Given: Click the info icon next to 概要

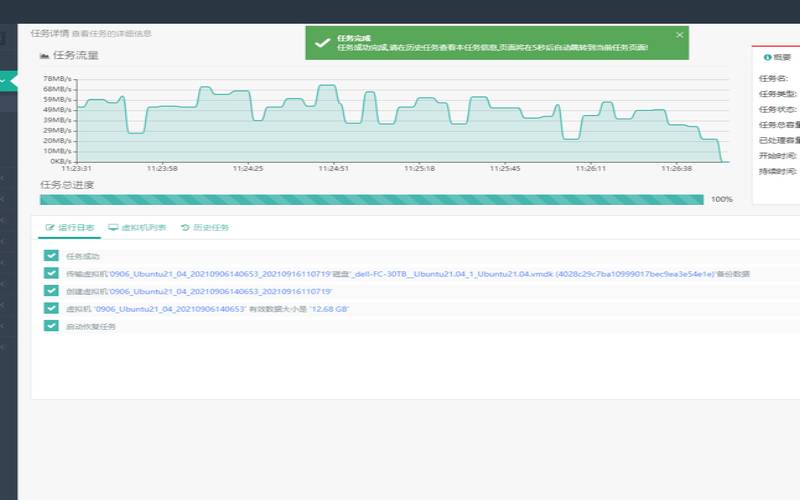Looking at the screenshot, I should [767, 57].
